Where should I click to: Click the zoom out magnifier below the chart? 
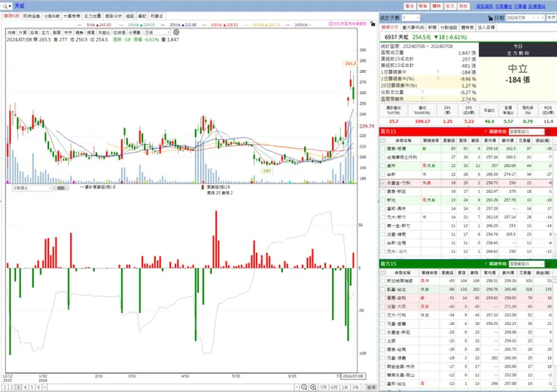pyautogui.click(x=304, y=387)
